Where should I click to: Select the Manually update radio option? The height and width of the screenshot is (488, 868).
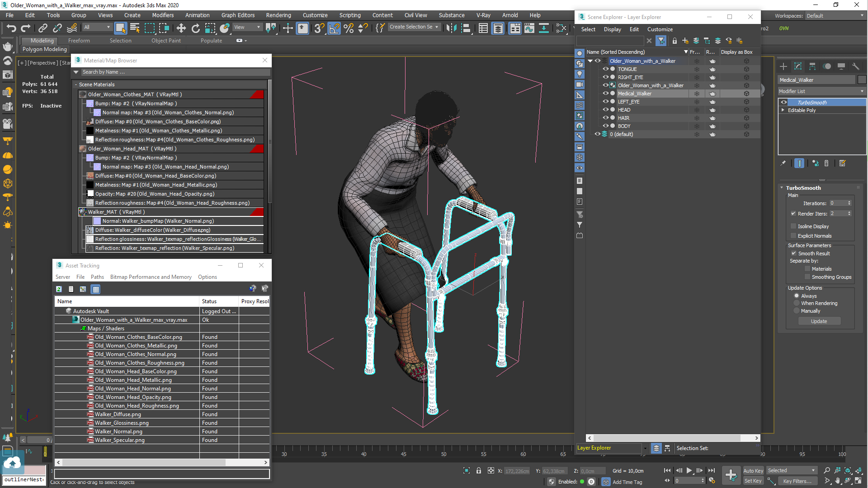tap(797, 311)
